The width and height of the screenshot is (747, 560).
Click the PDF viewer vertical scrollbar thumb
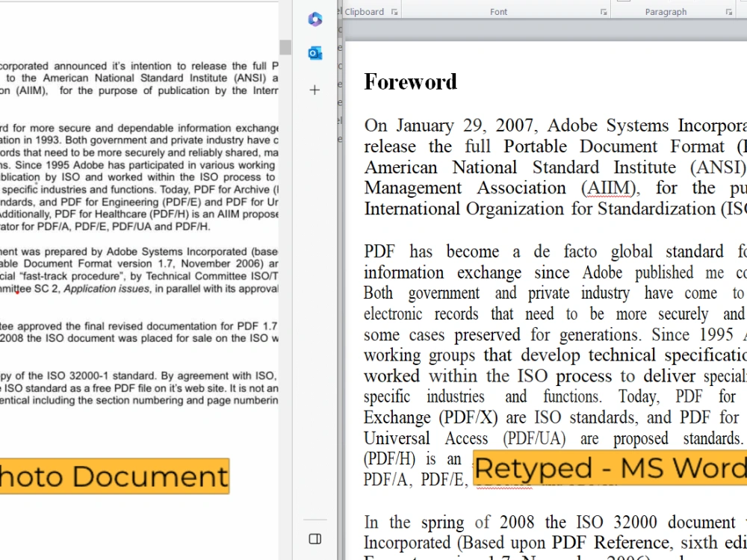(x=285, y=47)
